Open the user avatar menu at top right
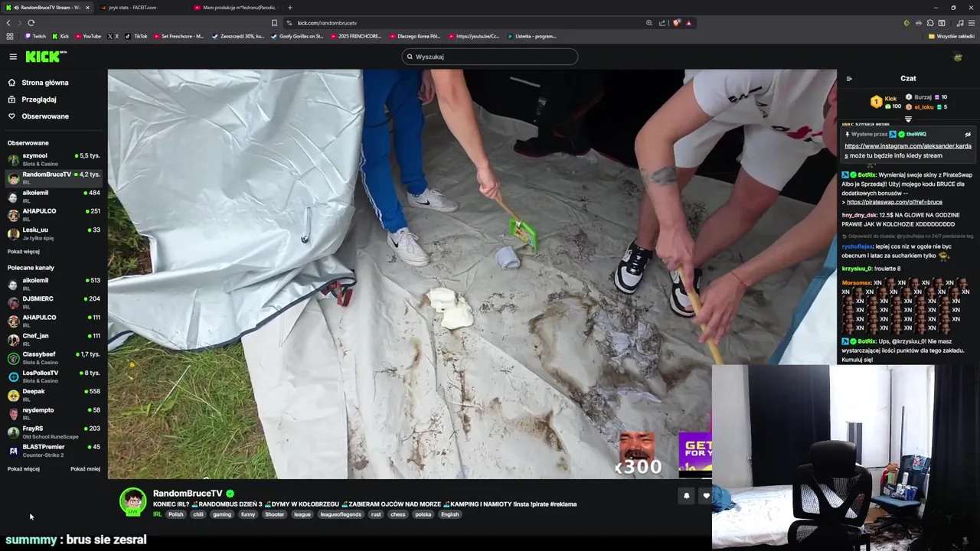 (x=957, y=57)
